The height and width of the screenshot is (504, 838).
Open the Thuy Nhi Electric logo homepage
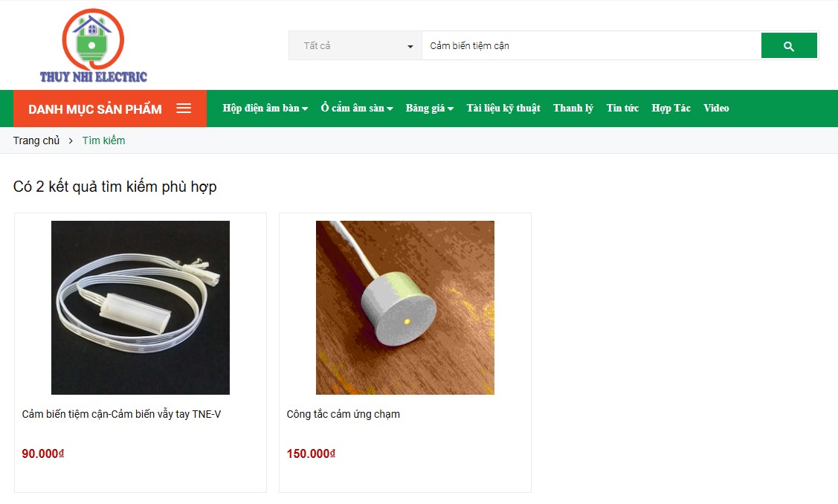[94, 46]
